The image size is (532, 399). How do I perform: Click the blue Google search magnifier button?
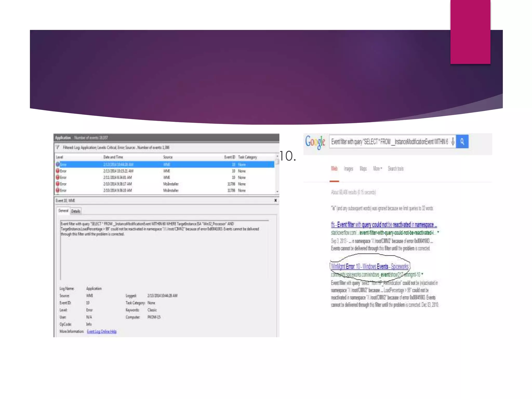(x=462, y=141)
